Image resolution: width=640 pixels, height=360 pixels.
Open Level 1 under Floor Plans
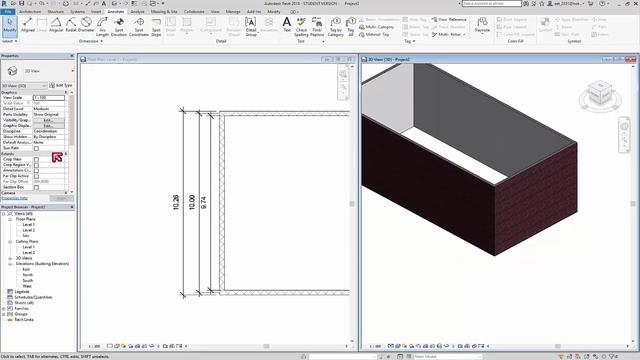coord(29,225)
